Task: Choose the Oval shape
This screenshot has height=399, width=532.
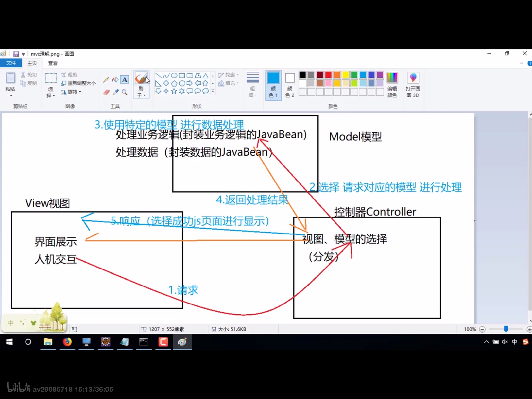Action: [x=174, y=76]
